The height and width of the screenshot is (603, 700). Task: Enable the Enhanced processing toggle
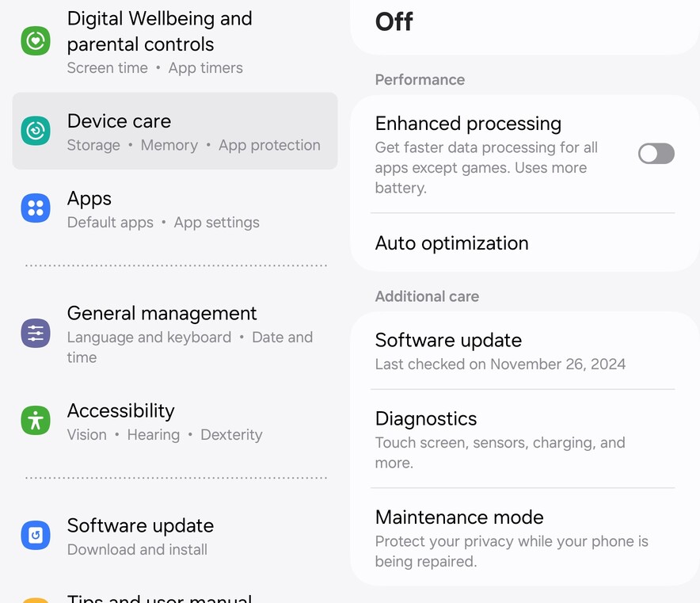[x=656, y=154]
